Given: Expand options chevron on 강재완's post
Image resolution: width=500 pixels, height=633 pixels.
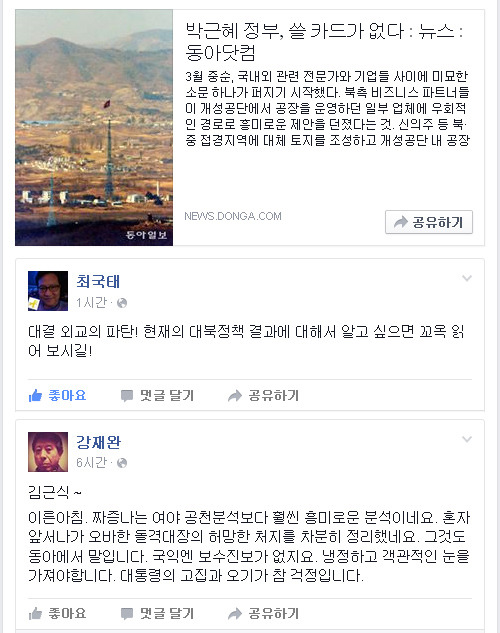Looking at the screenshot, I should point(467,439).
